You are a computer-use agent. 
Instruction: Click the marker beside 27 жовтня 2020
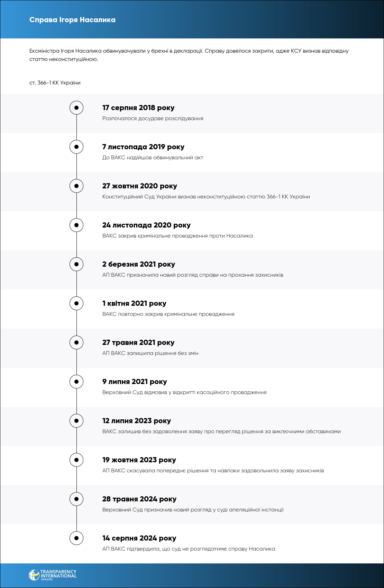76,186
